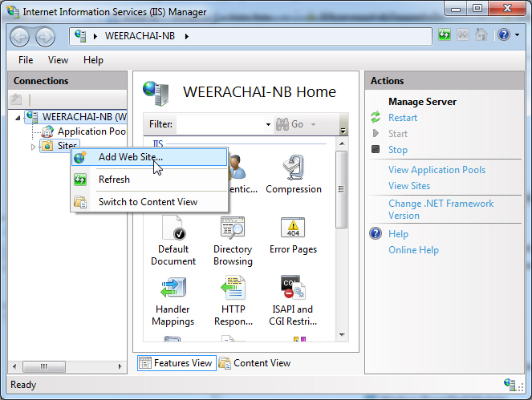Click the Restart server icon
The height and width of the screenshot is (400, 532).
376,117
